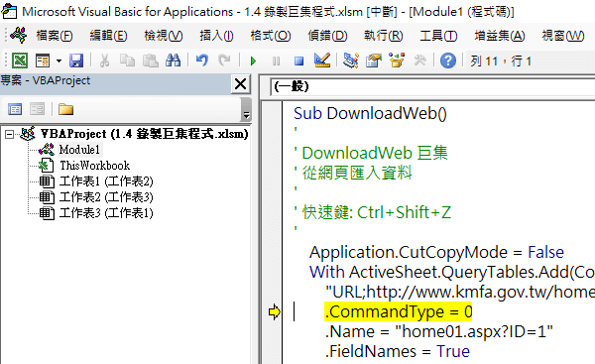The height and width of the screenshot is (364, 595).
Task: Open the (一般) object dropdown
Action: pyautogui.click(x=432, y=87)
